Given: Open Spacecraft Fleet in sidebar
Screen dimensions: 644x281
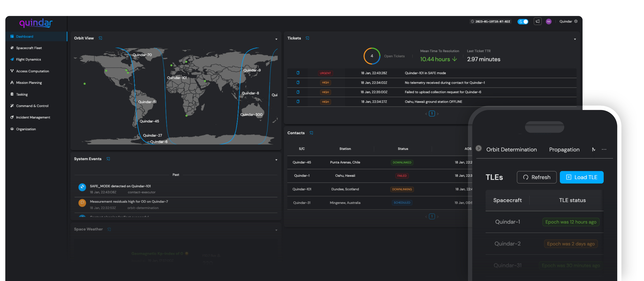Looking at the screenshot, I should (x=29, y=48).
